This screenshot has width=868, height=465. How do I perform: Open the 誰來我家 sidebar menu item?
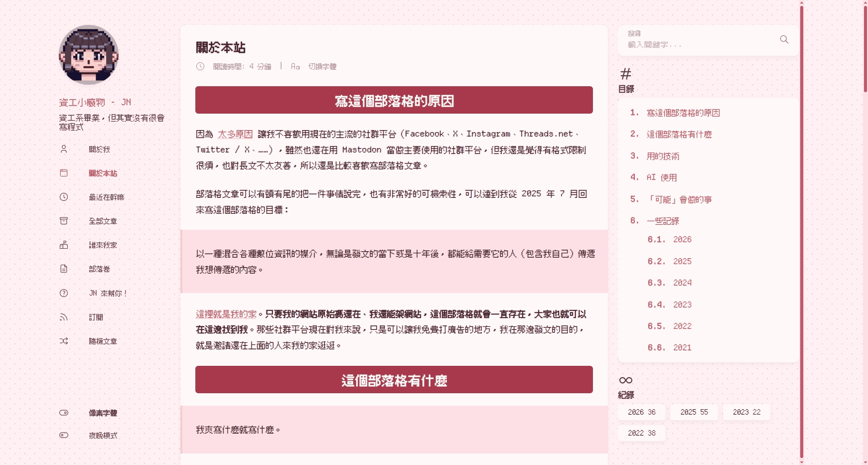(x=103, y=245)
